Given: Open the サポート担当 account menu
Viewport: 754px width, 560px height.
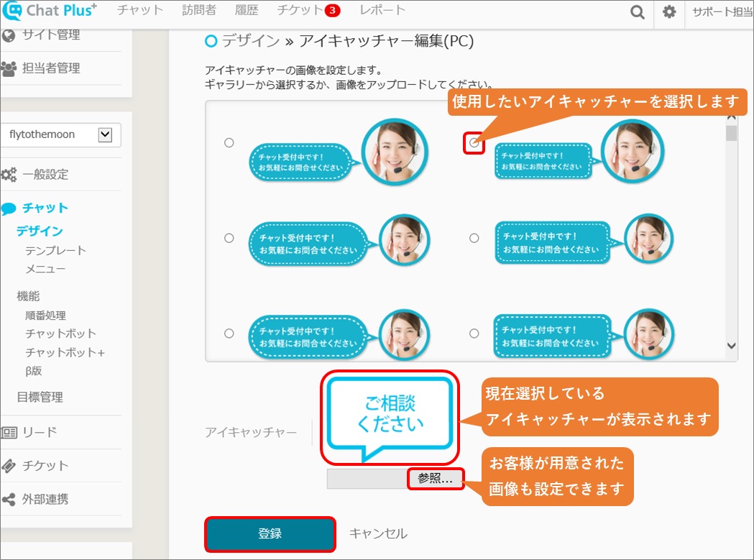Looking at the screenshot, I should (722, 12).
